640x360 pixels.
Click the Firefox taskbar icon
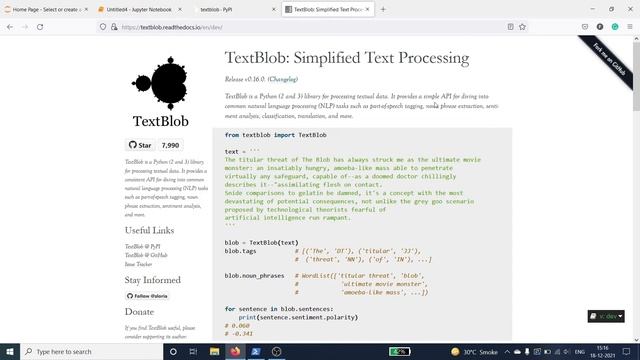(235, 351)
